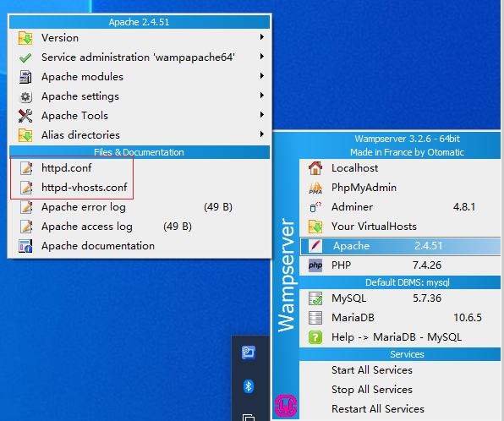Open the Apache access log
This screenshot has width=504, height=421.
click(140, 227)
